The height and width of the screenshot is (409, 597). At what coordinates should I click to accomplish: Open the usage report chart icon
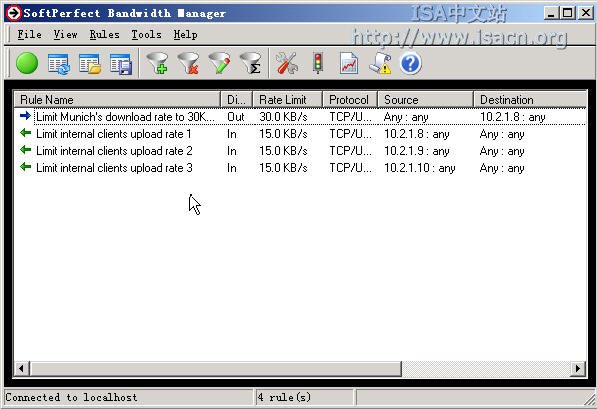(x=349, y=63)
